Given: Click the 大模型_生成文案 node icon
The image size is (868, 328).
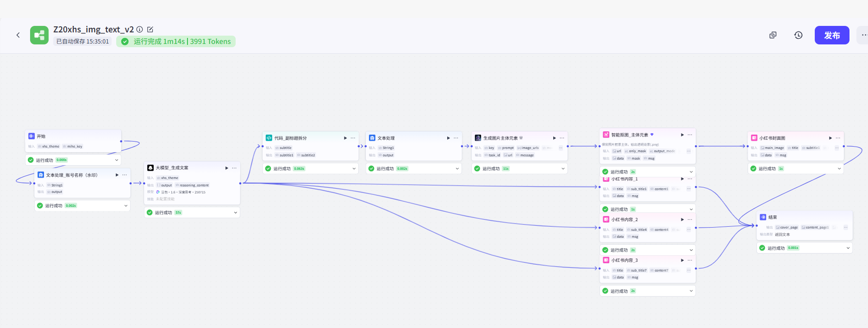Looking at the screenshot, I should [150, 167].
